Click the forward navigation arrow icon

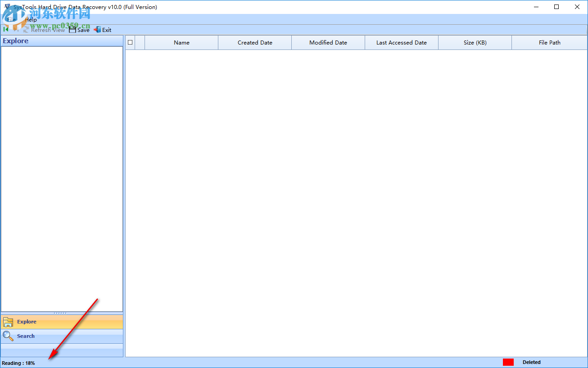(15, 29)
